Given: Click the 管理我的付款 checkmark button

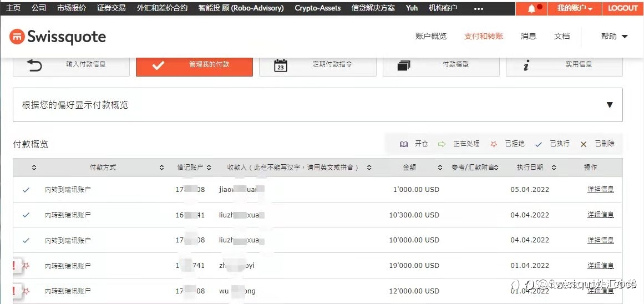Looking at the screenshot, I should pos(194,65).
